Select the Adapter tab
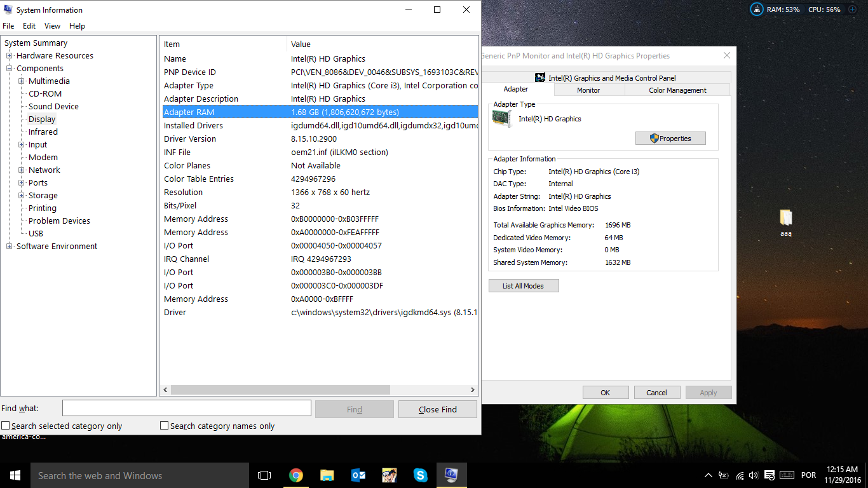The width and height of the screenshot is (868, 488). point(516,90)
